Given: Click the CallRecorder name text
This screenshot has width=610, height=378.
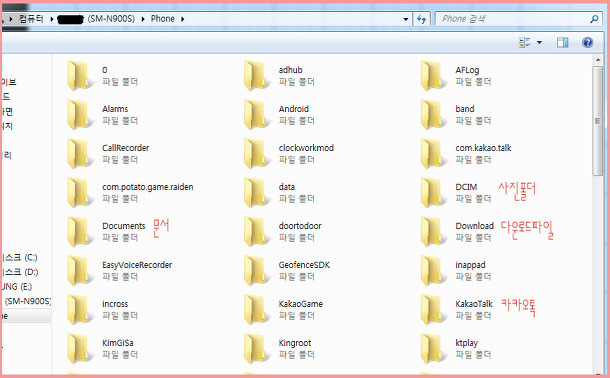Looking at the screenshot, I should 125,148.
